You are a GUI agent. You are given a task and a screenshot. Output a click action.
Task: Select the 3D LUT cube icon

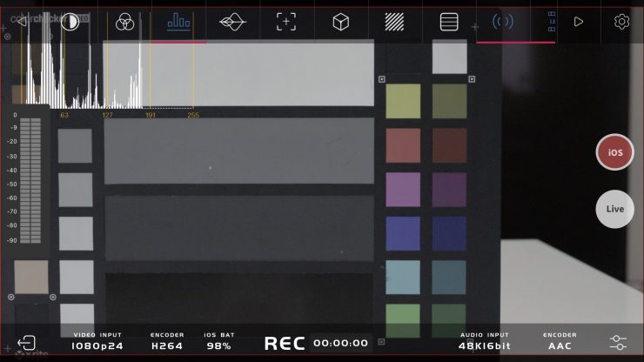click(340, 23)
